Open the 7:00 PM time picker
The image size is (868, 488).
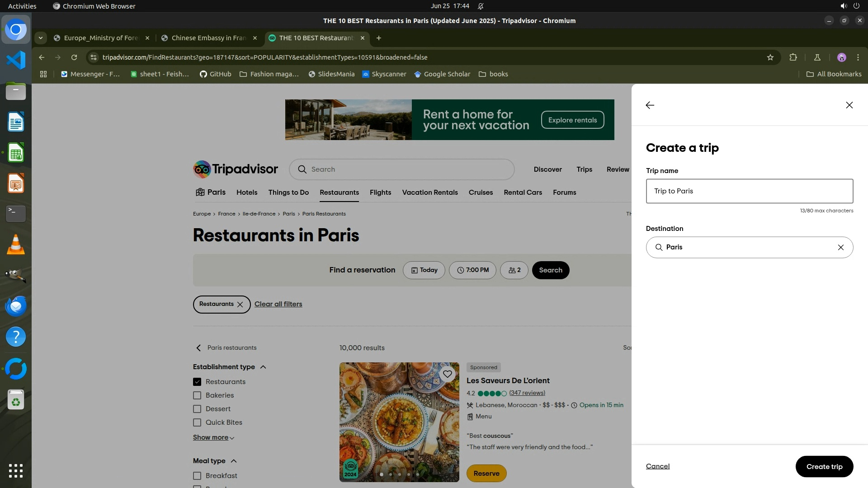pyautogui.click(x=472, y=270)
